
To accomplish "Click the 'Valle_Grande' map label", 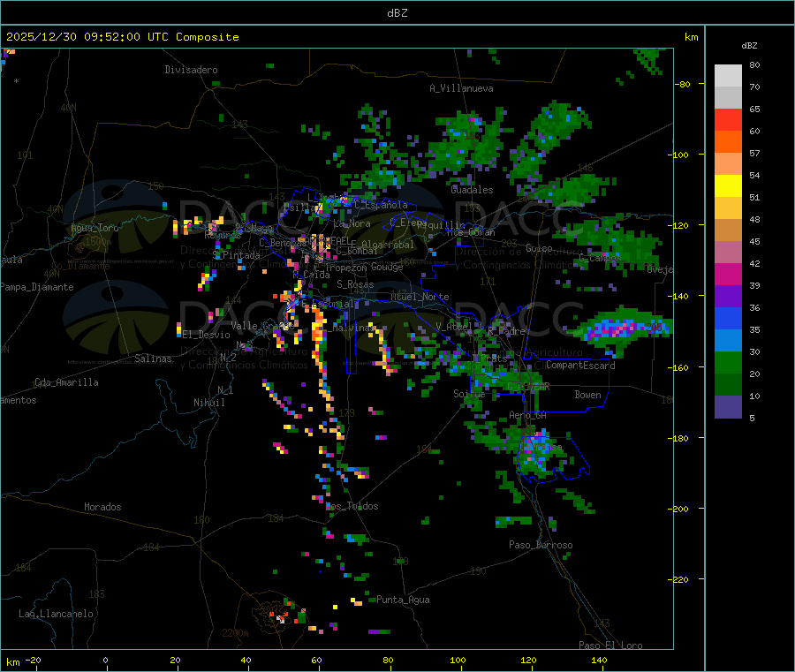I will pyautogui.click(x=262, y=326).
